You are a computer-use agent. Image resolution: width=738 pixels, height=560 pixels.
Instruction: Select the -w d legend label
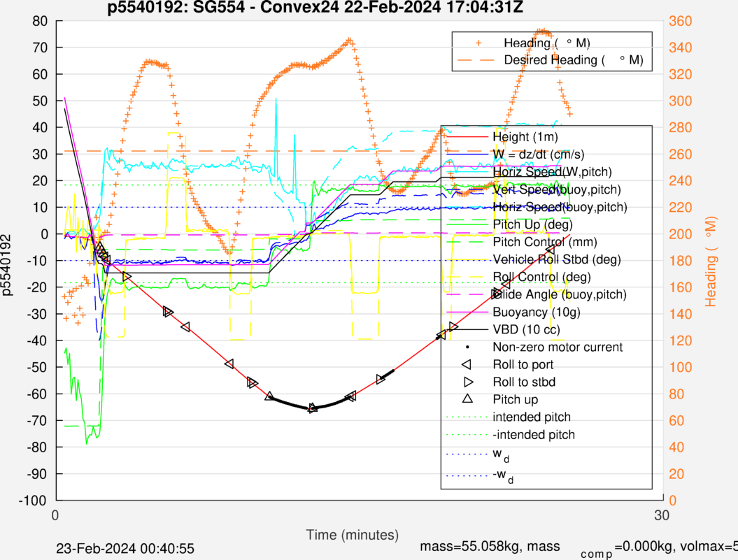pos(503,475)
